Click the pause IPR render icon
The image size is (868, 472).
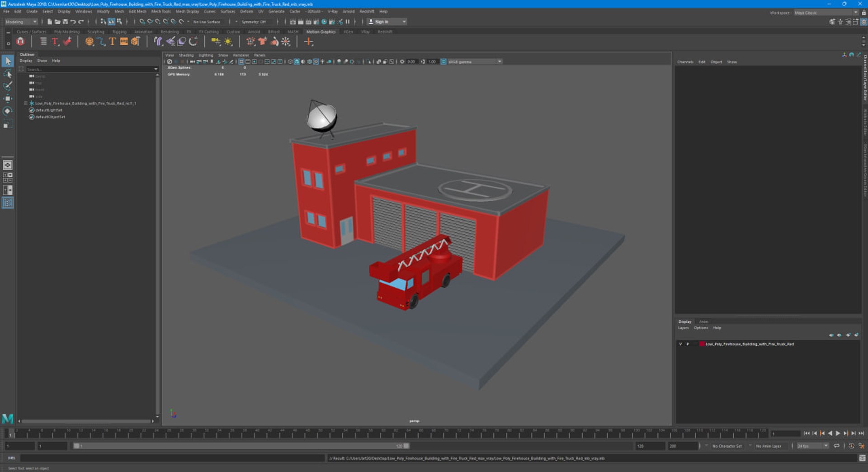(x=348, y=22)
